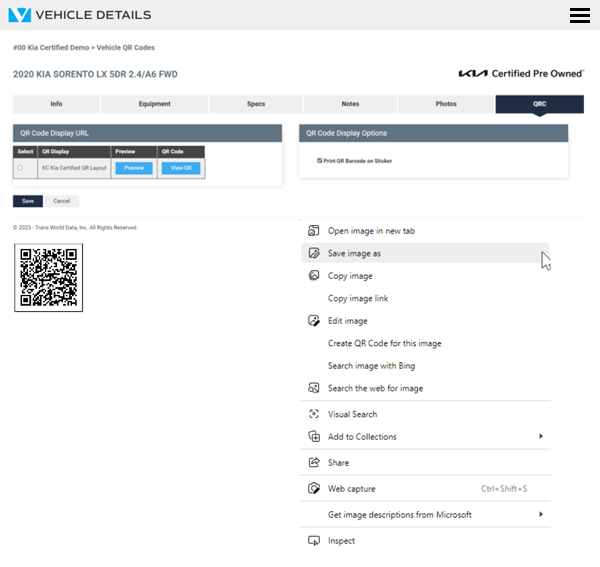Image resolution: width=600 pixels, height=567 pixels.
Task: Select the KC Kia Certified QR Layout radio button
Action: tap(20, 168)
